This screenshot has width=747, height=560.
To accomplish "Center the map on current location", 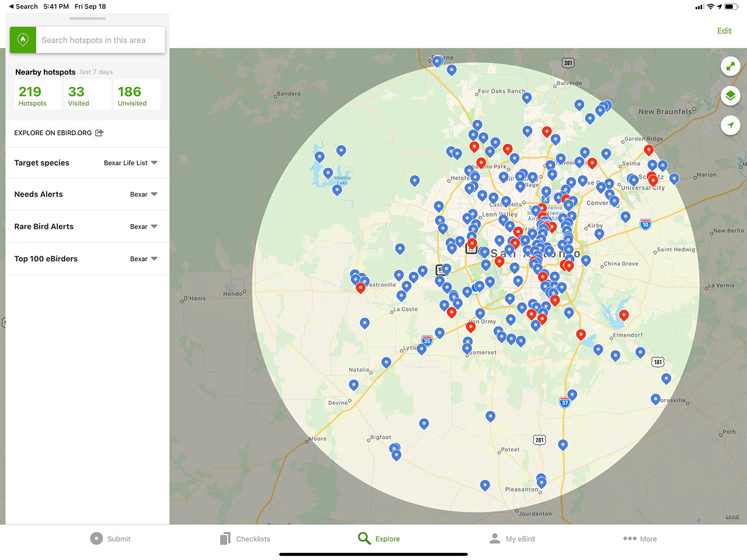I will click(731, 125).
